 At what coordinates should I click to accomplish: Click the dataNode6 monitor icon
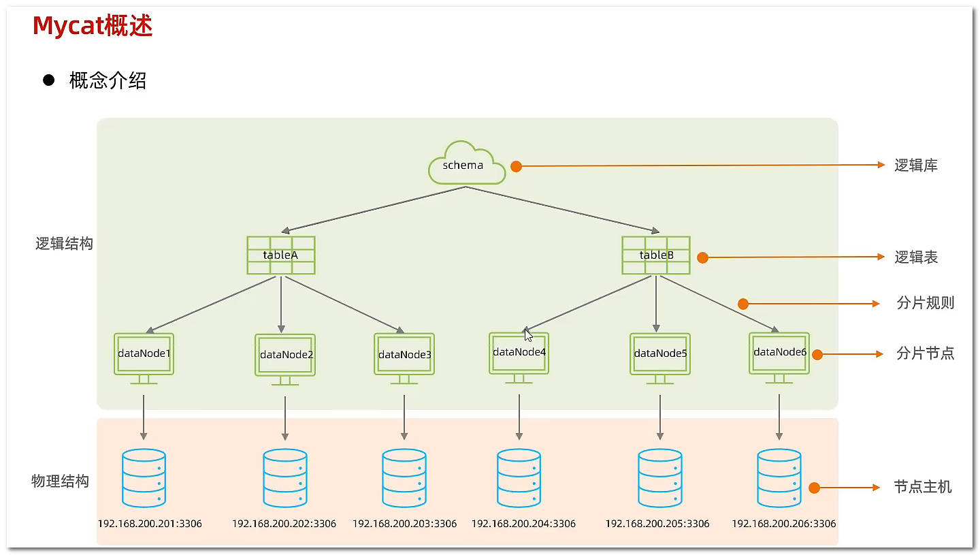point(779,358)
